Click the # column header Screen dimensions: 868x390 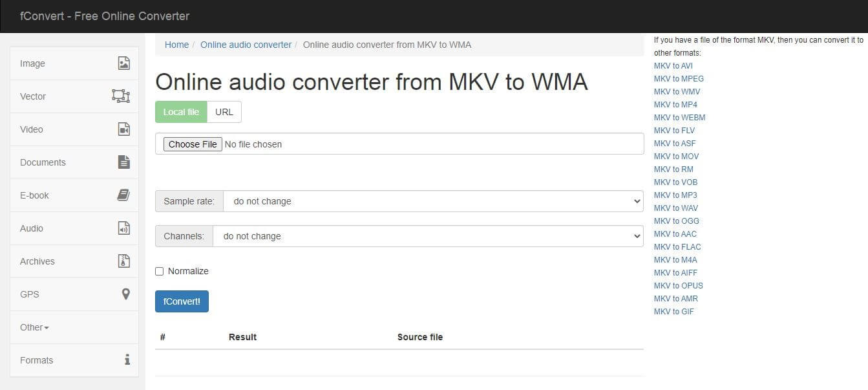(x=163, y=337)
